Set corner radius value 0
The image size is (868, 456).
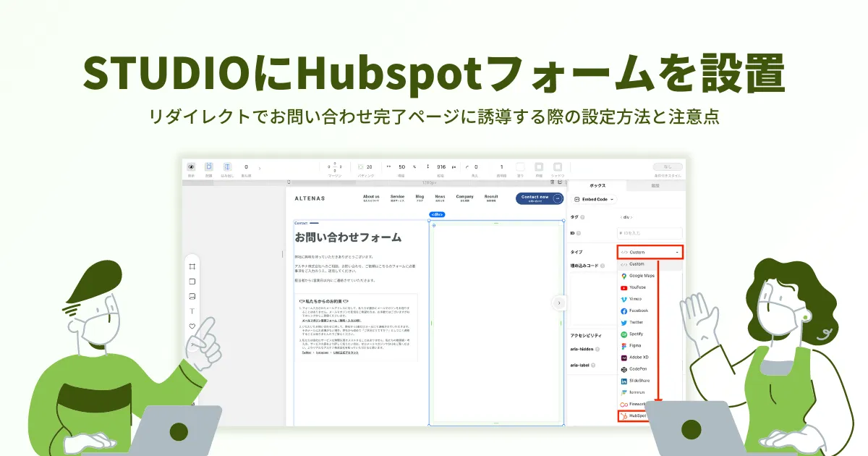[x=476, y=166]
